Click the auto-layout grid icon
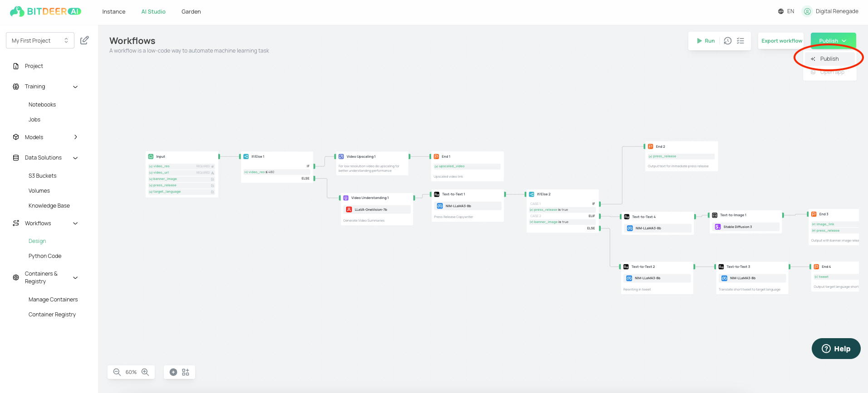Image resolution: width=868 pixels, height=393 pixels. click(186, 372)
